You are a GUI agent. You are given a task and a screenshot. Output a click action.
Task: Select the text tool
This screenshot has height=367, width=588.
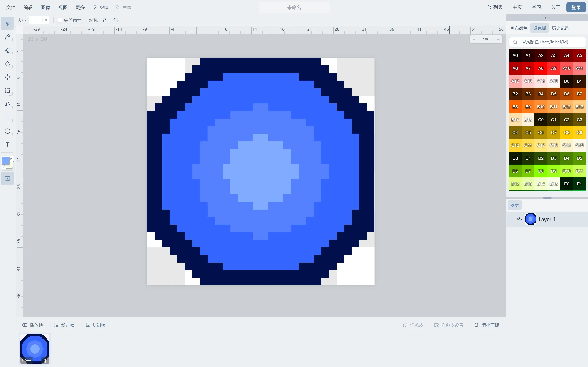pyautogui.click(x=8, y=145)
